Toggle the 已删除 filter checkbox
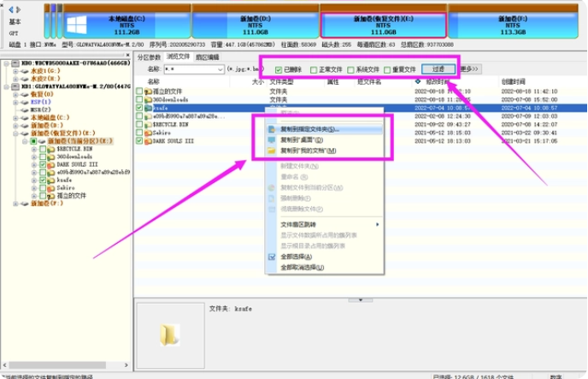588x379 pixels. [279, 69]
